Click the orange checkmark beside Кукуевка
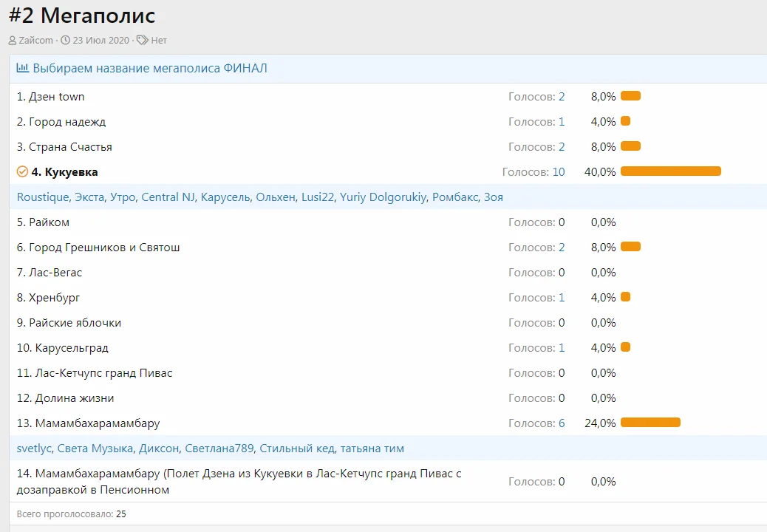This screenshot has height=532, width=767. (22, 171)
